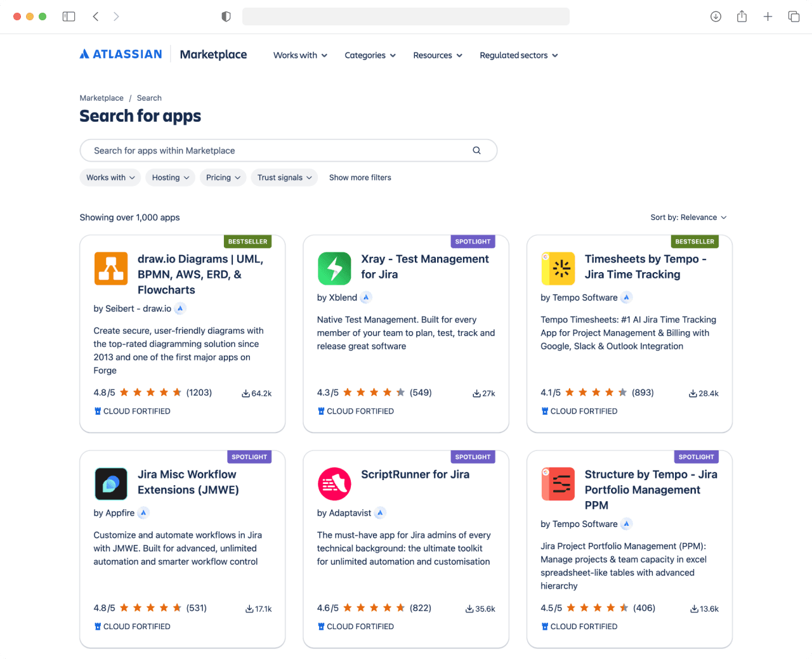Open draw.io Diagrams app title
Screen dimensions: 812x659
coord(200,275)
